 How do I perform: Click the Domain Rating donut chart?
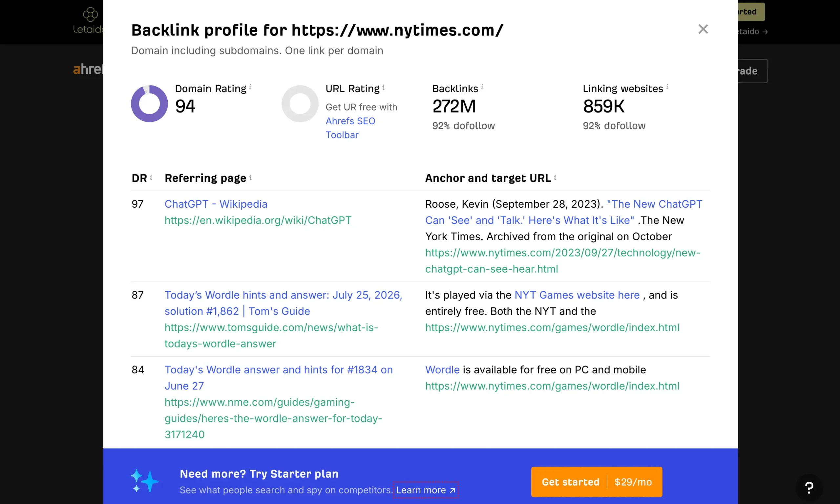click(x=149, y=104)
